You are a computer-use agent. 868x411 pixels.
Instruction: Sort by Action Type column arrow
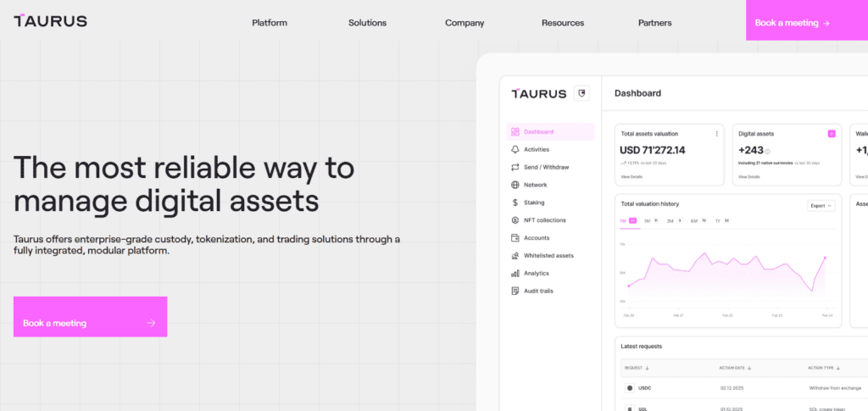click(x=838, y=368)
